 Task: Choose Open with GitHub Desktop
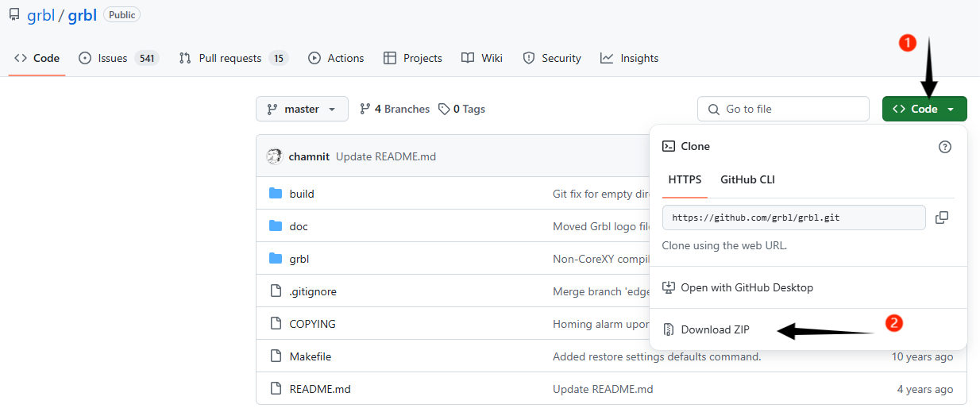tap(738, 287)
